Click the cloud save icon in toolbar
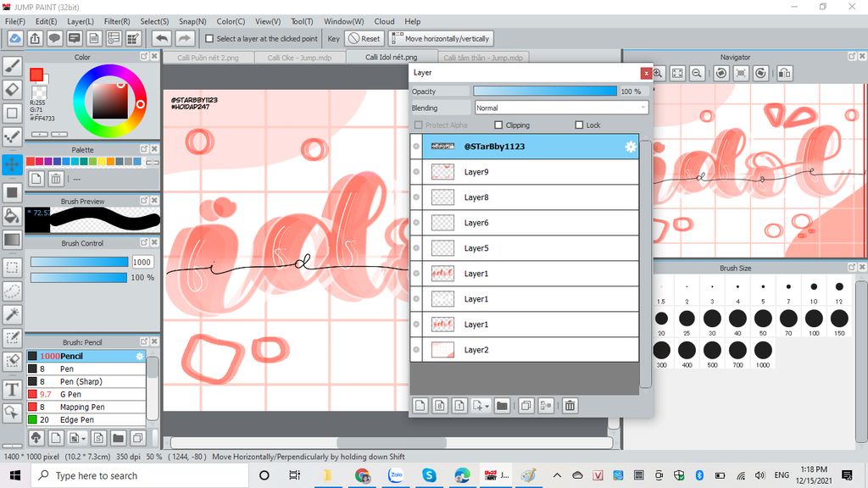Image resolution: width=868 pixels, height=488 pixels. (x=15, y=39)
